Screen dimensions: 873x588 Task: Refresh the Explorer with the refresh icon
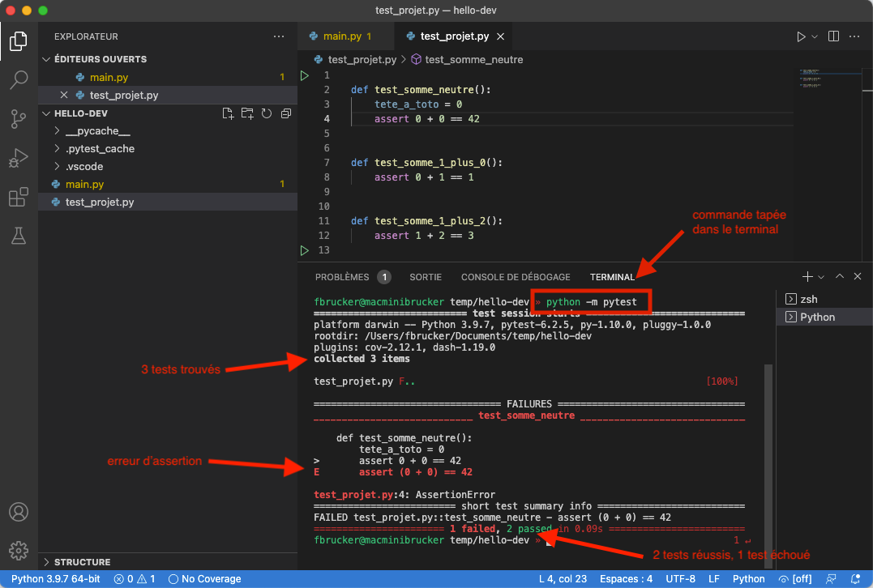pyautogui.click(x=267, y=113)
